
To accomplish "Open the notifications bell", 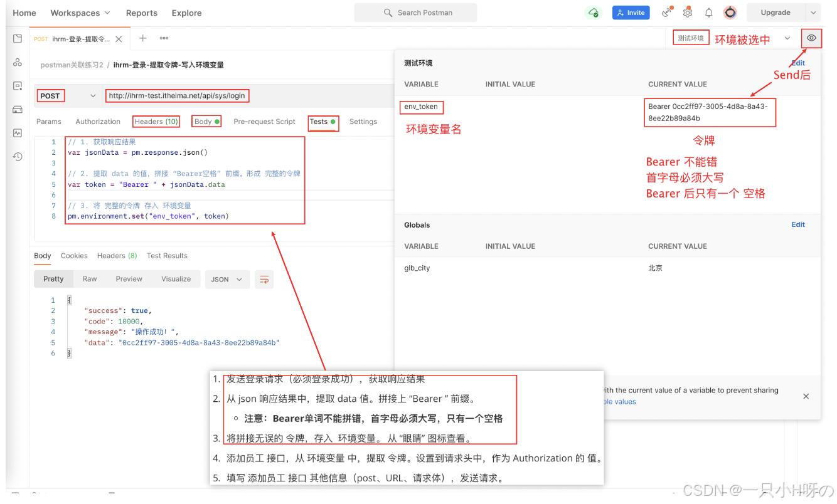I will pyautogui.click(x=708, y=13).
